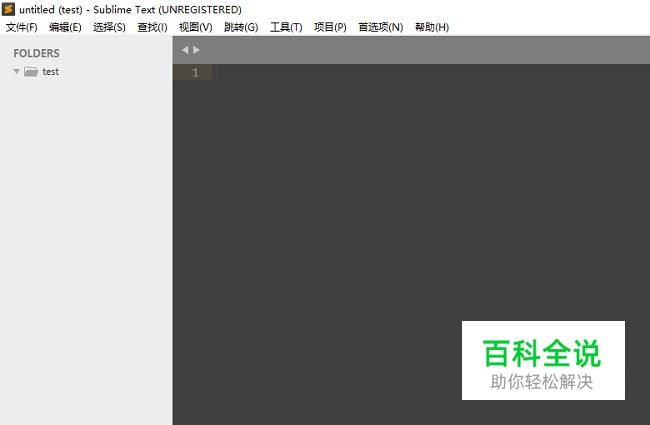The image size is (650, 425).
Task: Open the 查找(I) menu
Action: pyautogui.click(x=152, y=27)
